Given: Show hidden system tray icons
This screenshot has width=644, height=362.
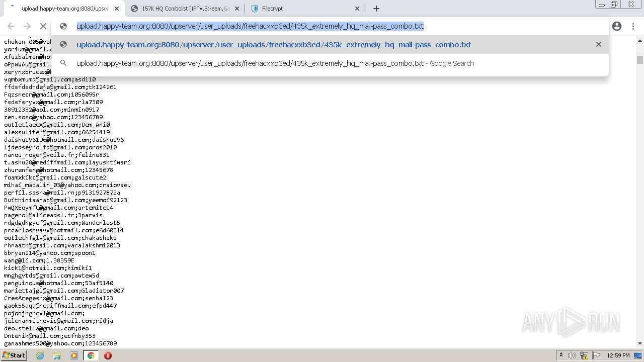Looking at the screenshot, I should 561,355.
